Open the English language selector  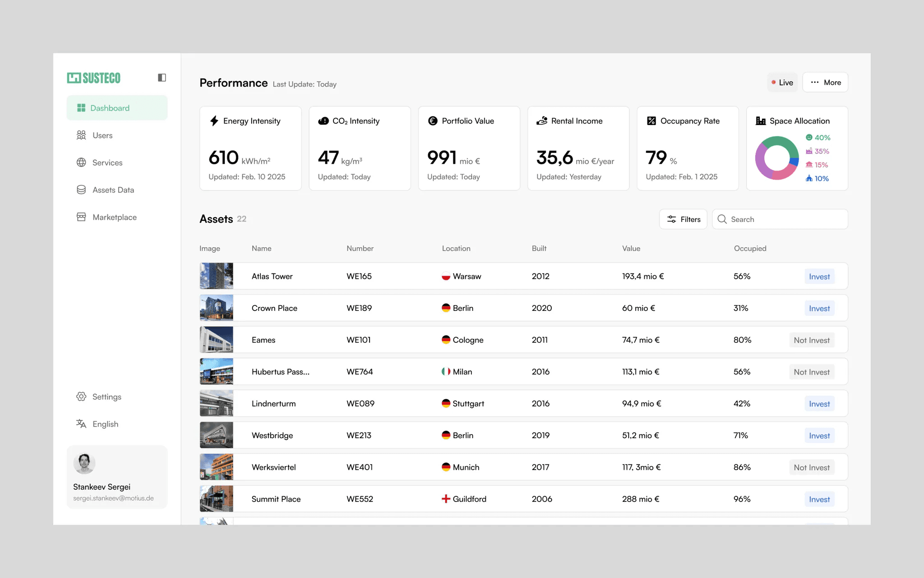pyautogui.click(x=105, y=424)
